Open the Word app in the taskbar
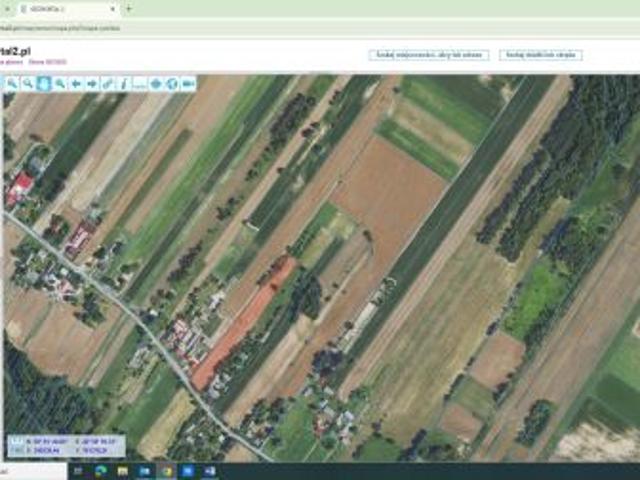Viewport: 640px width, 480px height. 210,471
